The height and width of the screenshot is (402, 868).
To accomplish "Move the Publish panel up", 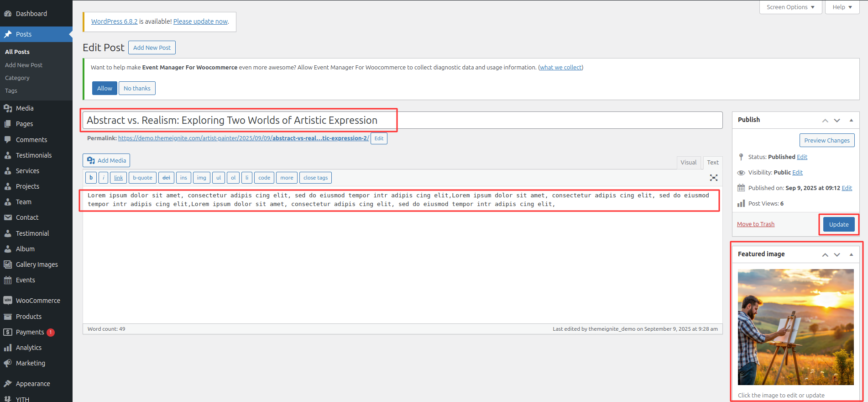I will pos(825,120).
